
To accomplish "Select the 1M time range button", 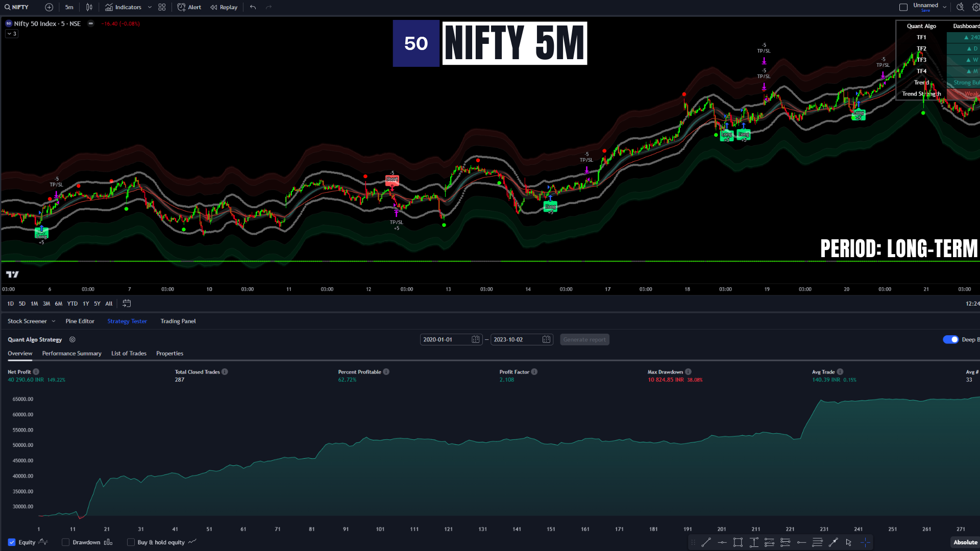I will pyautogui.click(x=34, y=304).
